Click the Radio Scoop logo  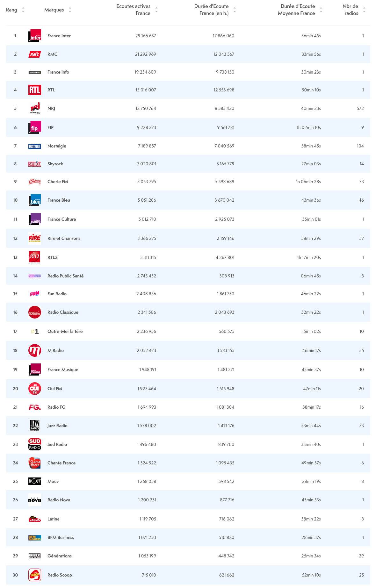[35, 575]
